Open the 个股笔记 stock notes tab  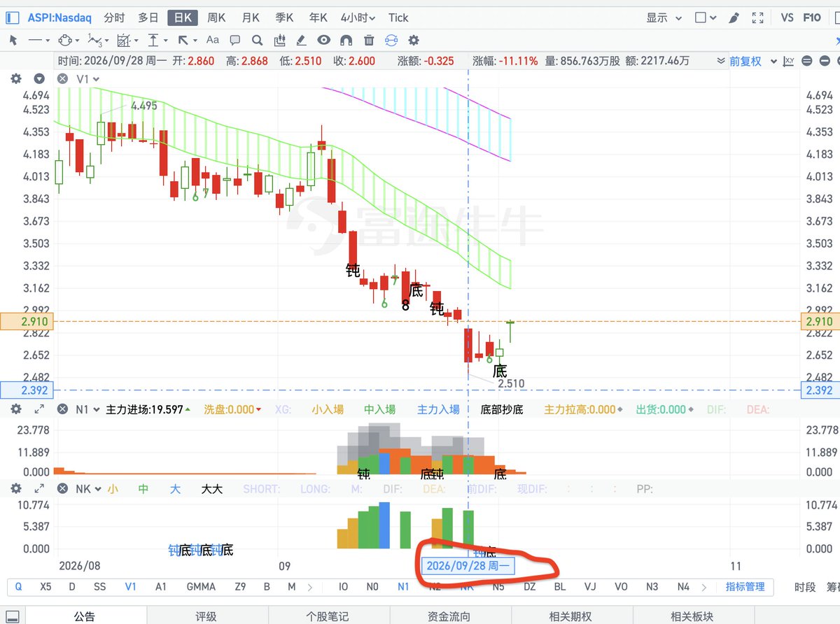tap(328, 616)
